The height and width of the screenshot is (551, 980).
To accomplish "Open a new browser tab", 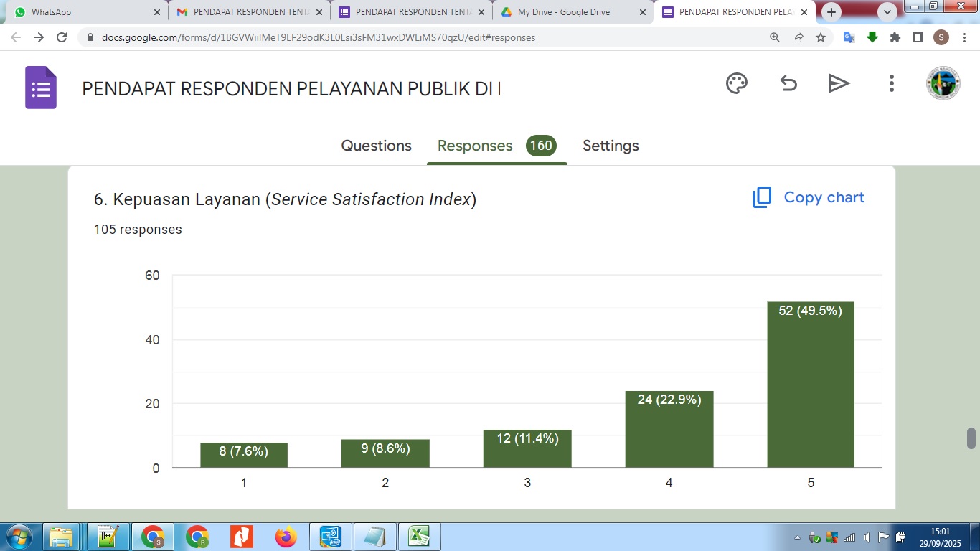I will click(831, 12).
